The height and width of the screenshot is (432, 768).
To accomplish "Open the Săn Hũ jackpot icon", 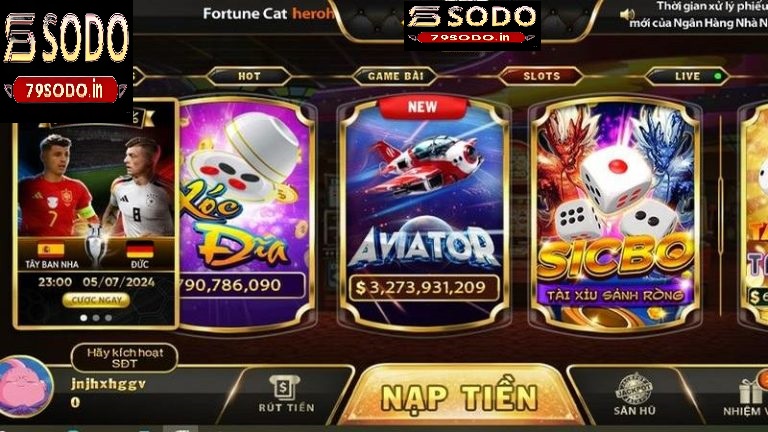I will click(x=634, y=395).
